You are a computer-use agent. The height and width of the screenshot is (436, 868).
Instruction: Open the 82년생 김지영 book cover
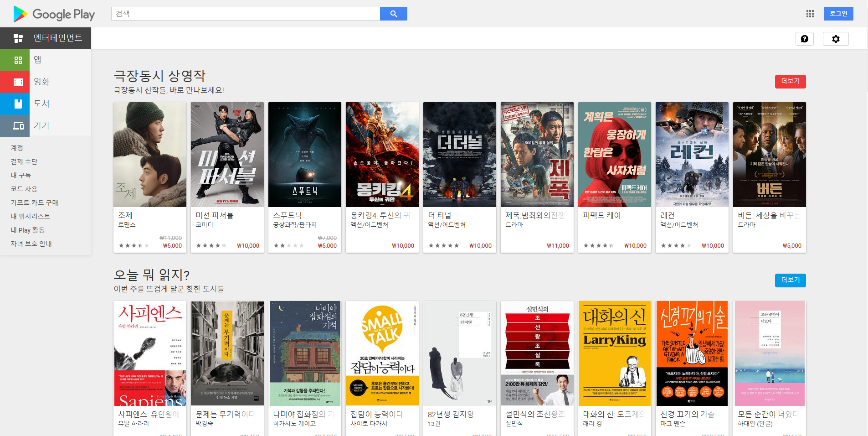coord(460,353)
